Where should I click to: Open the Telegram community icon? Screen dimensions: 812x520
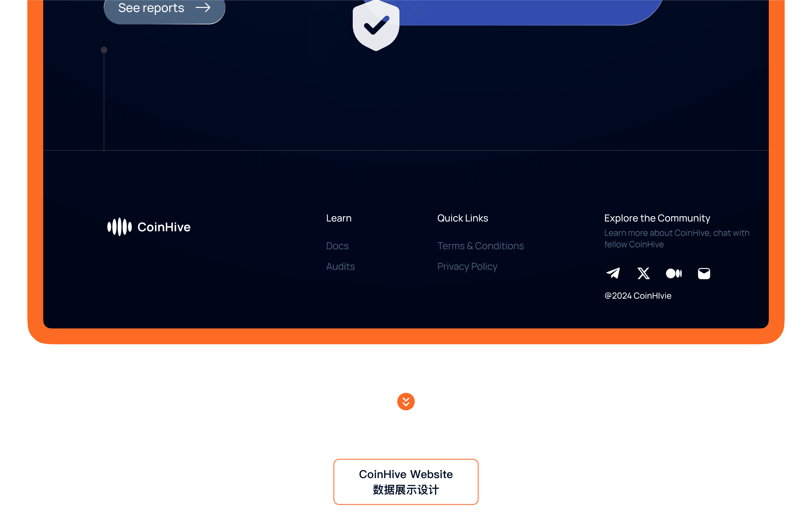tap(613, 273)
